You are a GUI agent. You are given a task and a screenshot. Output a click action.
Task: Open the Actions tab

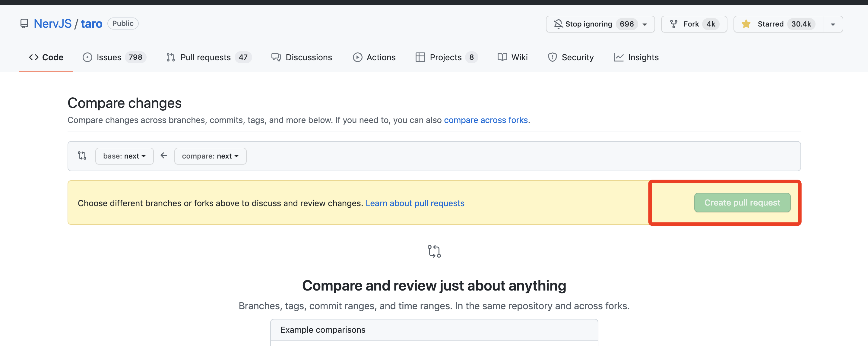pos(374,57)
